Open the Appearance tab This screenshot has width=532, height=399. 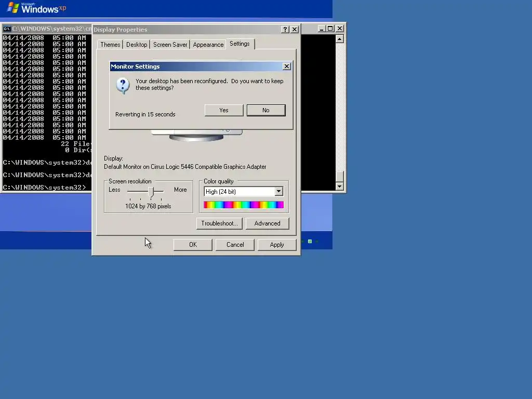pos(208,45)
